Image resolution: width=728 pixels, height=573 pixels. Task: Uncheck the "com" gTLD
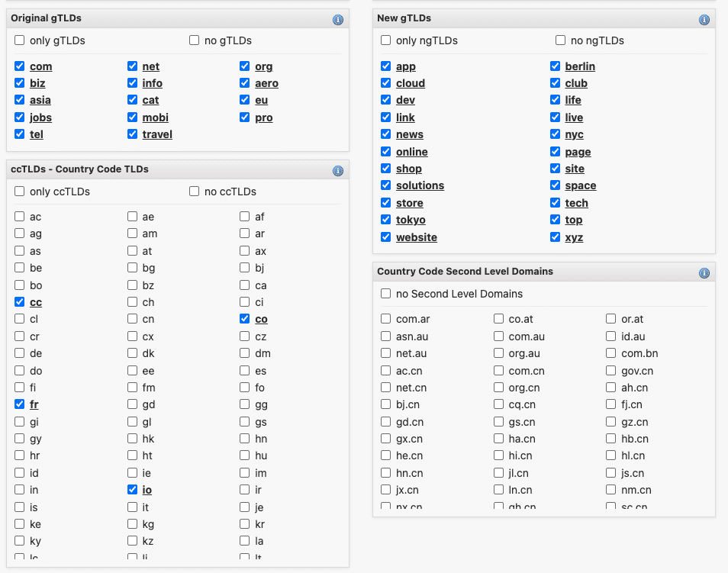click(x=19, y=66)
